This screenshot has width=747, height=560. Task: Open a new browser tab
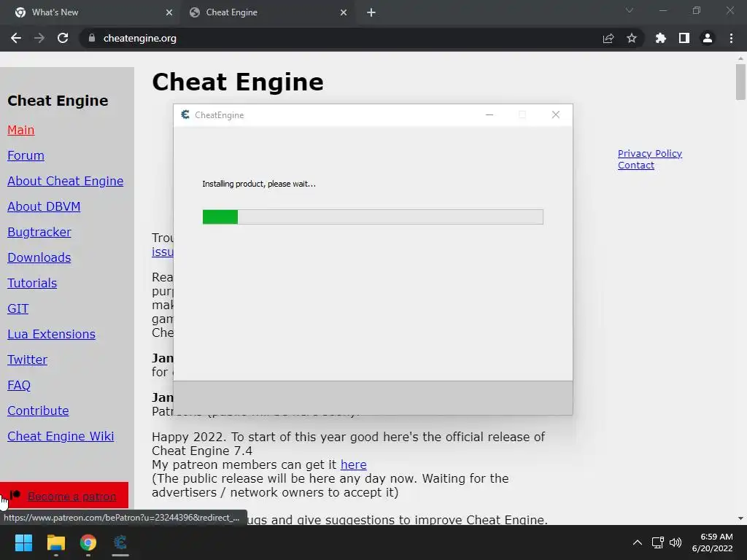(x=371, y=12)
